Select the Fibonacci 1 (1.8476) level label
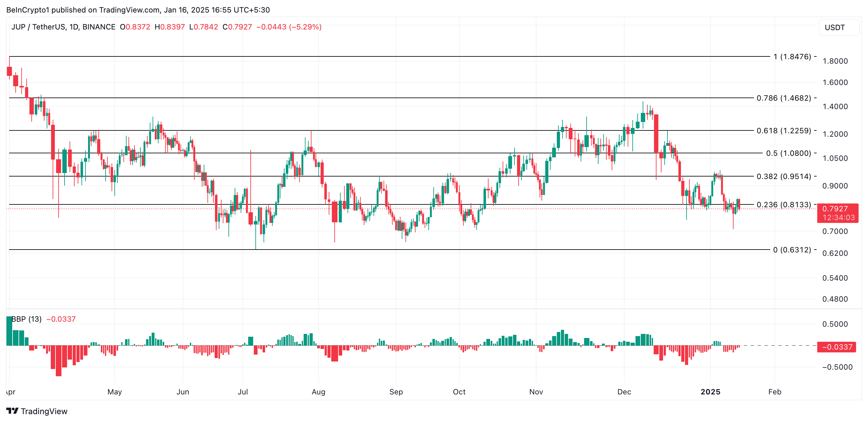Viewport: 868px width, 422px height. (792, 57)
